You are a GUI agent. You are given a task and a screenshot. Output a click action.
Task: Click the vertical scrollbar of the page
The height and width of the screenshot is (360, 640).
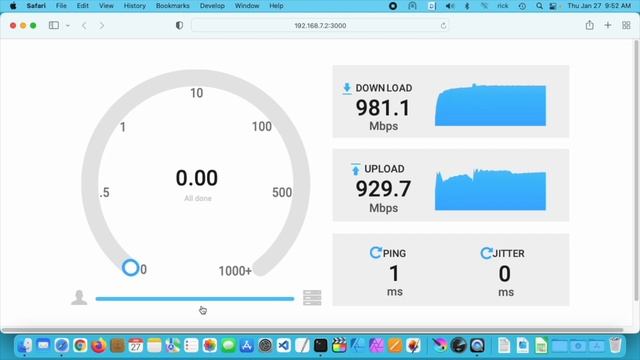[x=636, y=171]
